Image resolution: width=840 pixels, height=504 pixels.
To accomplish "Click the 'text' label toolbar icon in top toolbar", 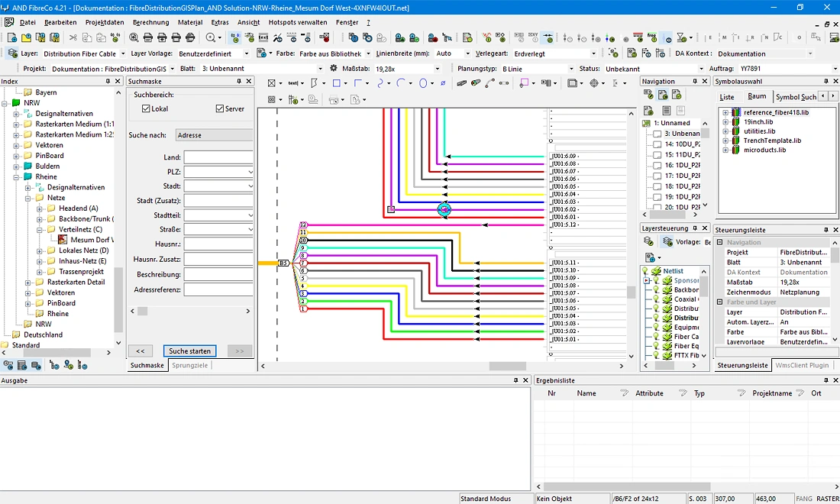I will tap(263, 37).
